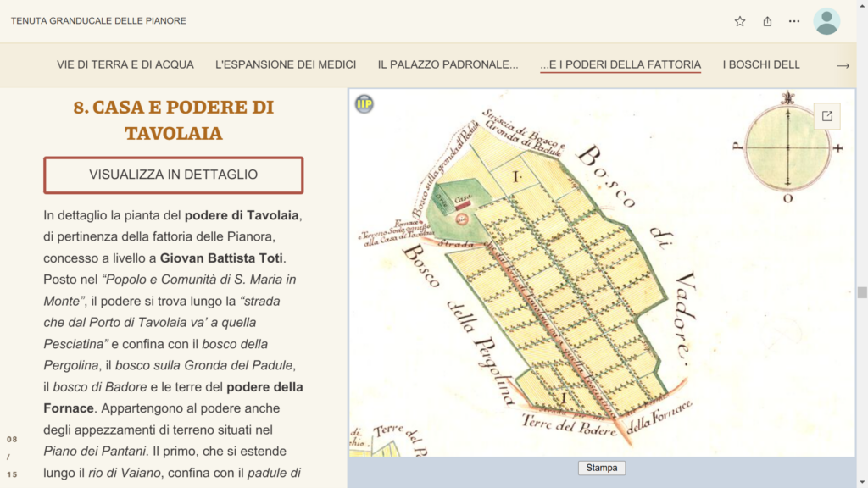Image resolution: width=868 pixels, height=488 pixels.
Task: Click the 08 / 15 page indicator
Action: (12, 457)
